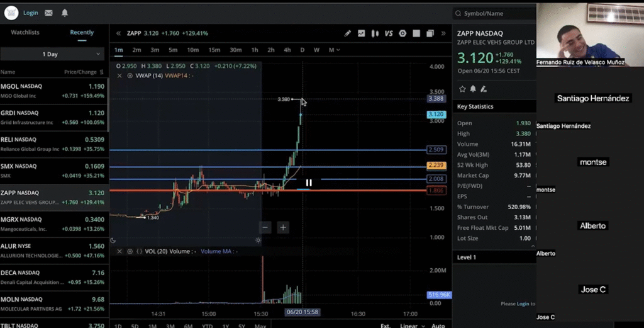Open the mail messages icon
644x328 pixels.
click(x=48, y=13)
